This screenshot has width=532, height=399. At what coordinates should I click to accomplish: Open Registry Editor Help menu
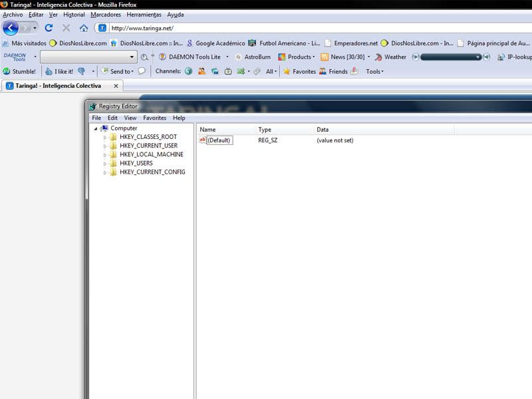[x=179, y=118]
